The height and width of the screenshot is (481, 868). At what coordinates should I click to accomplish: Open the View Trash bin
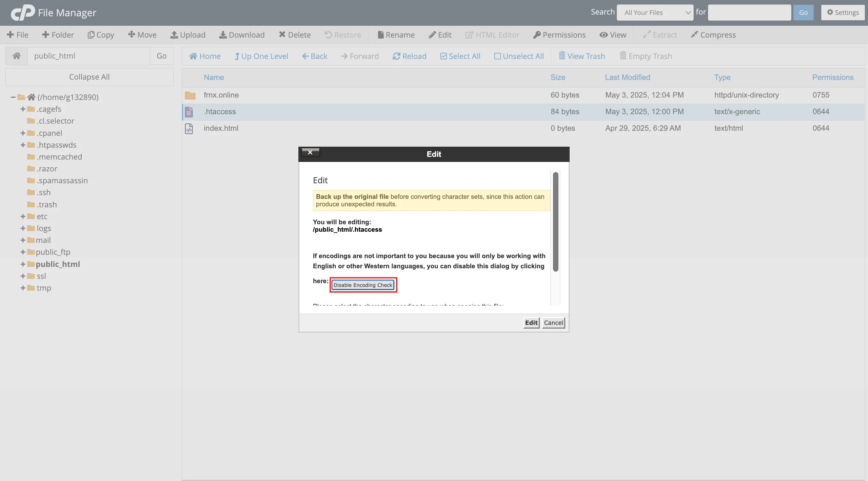click(581, 56)
